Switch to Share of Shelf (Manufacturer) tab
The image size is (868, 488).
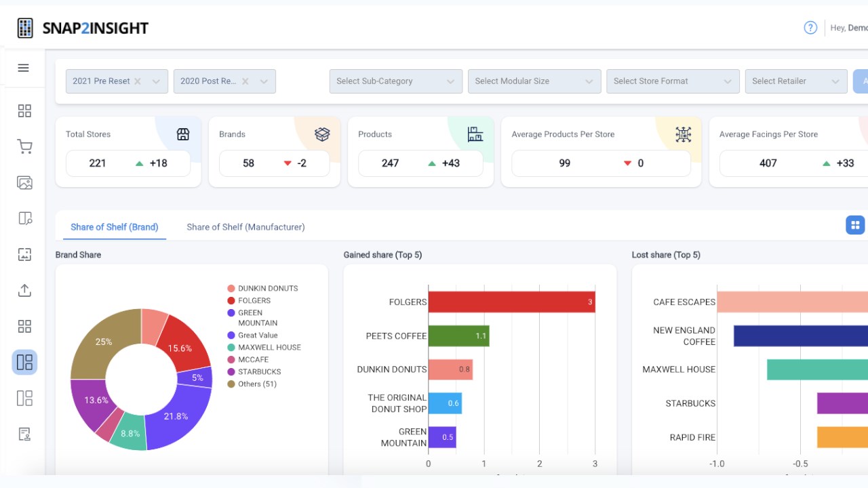(x=245, y=227)
